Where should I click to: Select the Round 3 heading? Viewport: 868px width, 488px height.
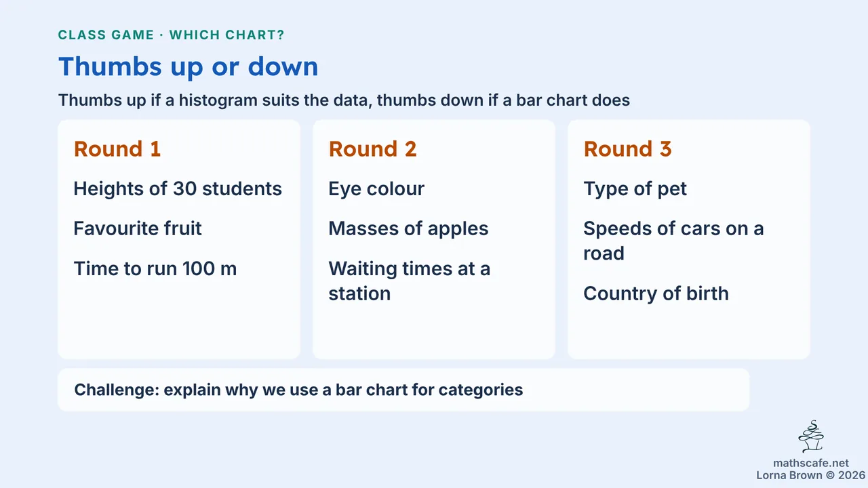point(627,149)
